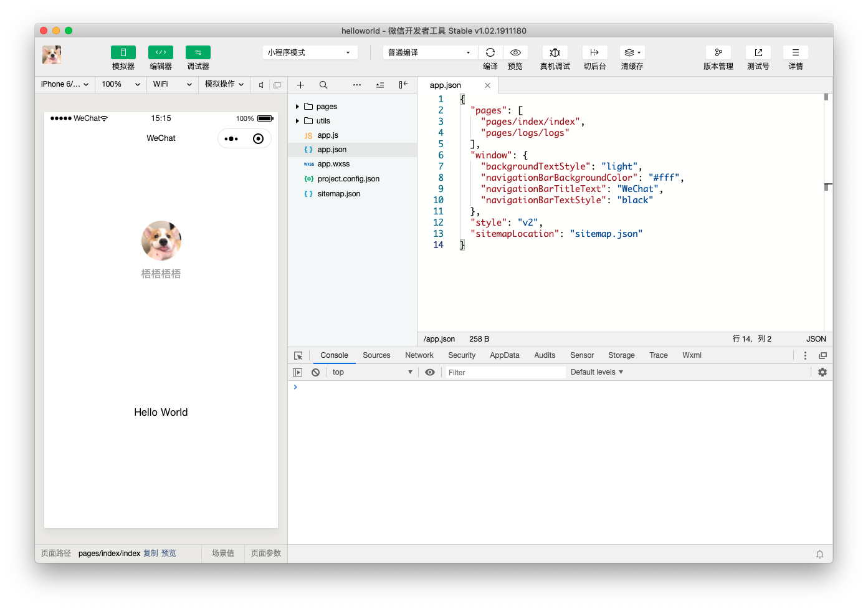Switch to the Sources tab
Screen dimensions: 868x609
coord(376,355)
